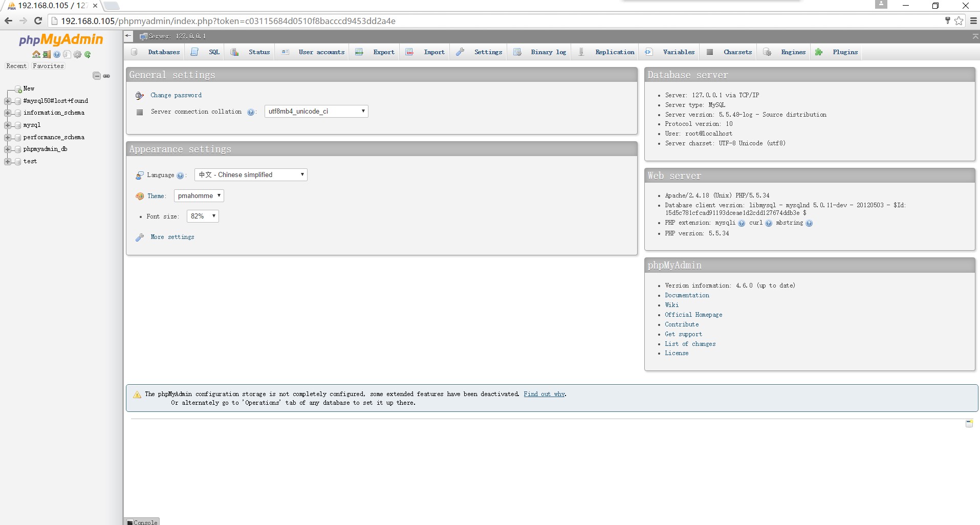980x525 pixels.
Task: Open help icon next to mysqli extension
Action: click(742, 223)
